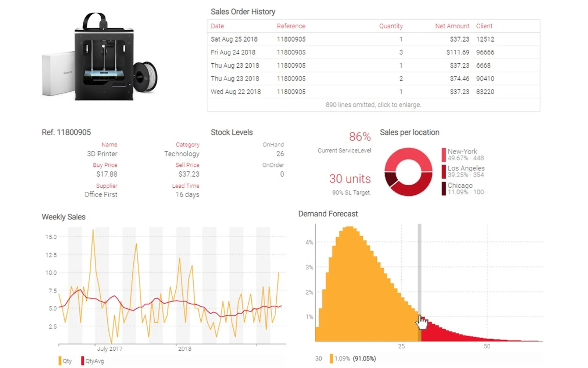588x368 pixels.
Task: Click the New-York legend color swatch
Action: [x=444, y=155]
